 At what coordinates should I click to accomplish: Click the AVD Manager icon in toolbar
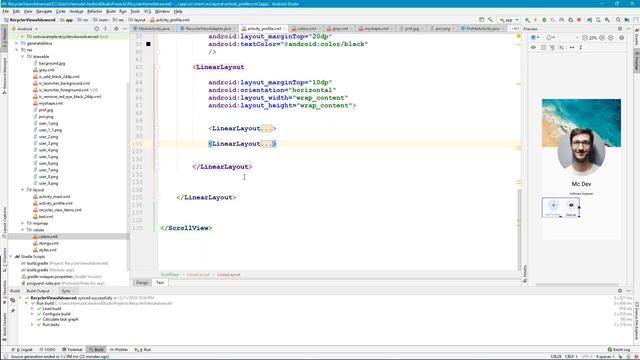[598, 20]
